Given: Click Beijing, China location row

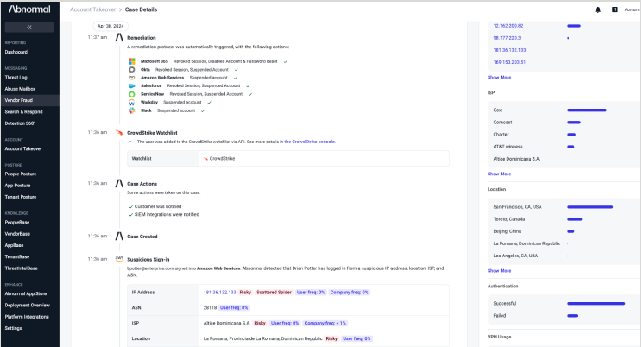Looking at the screenshot, I should pyautogui.click(x=564, y=231).
